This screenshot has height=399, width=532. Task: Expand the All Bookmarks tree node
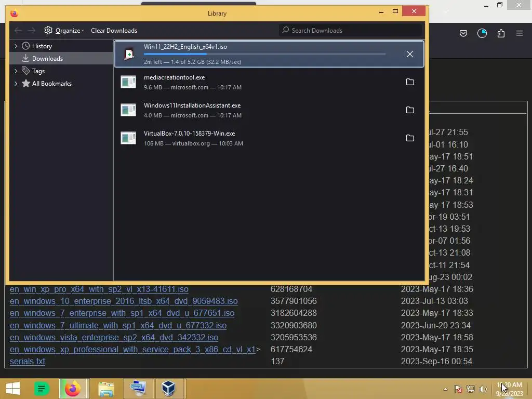pos(16,84)
